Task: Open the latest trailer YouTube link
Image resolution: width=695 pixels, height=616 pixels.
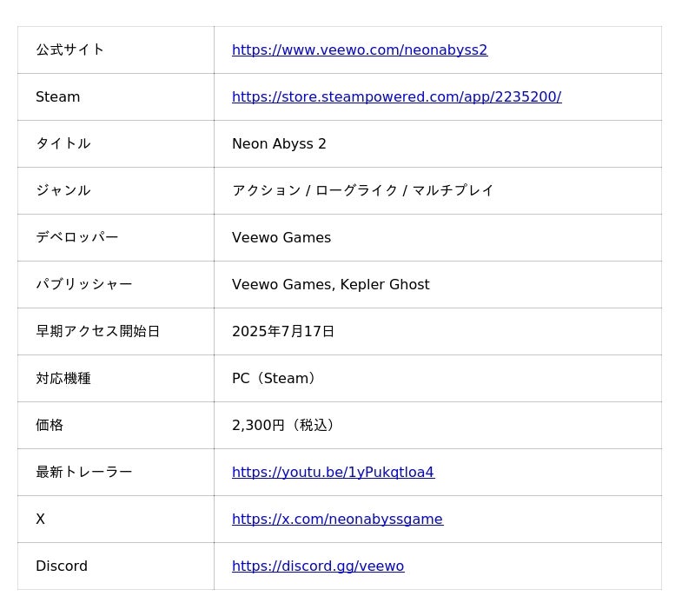Action: coord(333,473)
